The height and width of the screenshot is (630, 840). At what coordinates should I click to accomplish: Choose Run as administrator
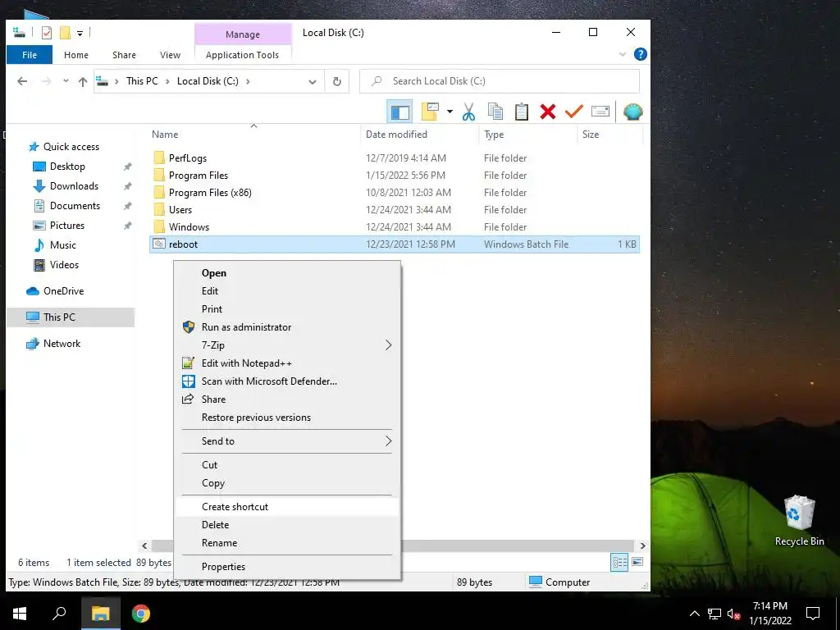click(286, 326)
